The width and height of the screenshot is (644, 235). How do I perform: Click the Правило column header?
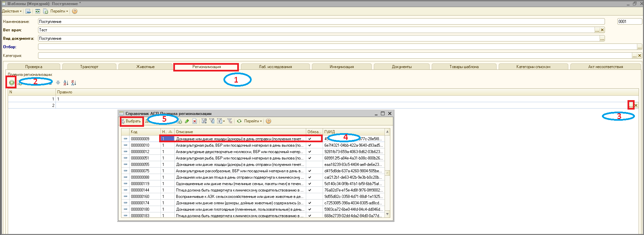coord(347,92)
